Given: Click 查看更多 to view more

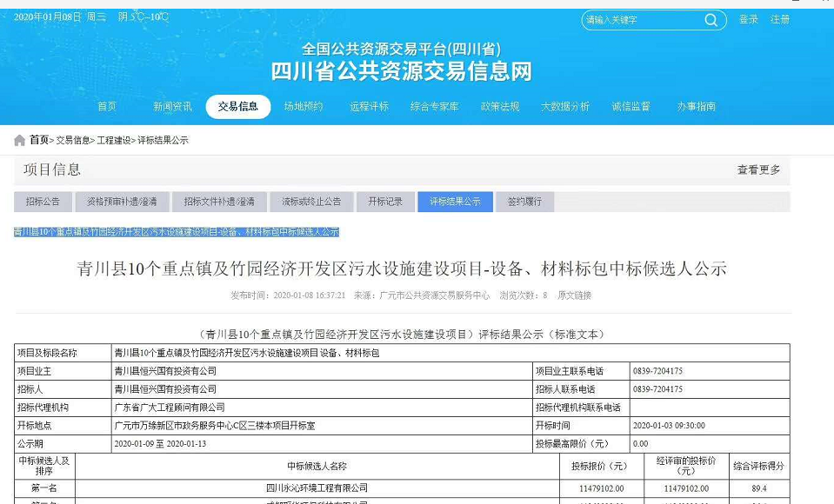Looking at the screenshot, I should [x=758, y=170].
